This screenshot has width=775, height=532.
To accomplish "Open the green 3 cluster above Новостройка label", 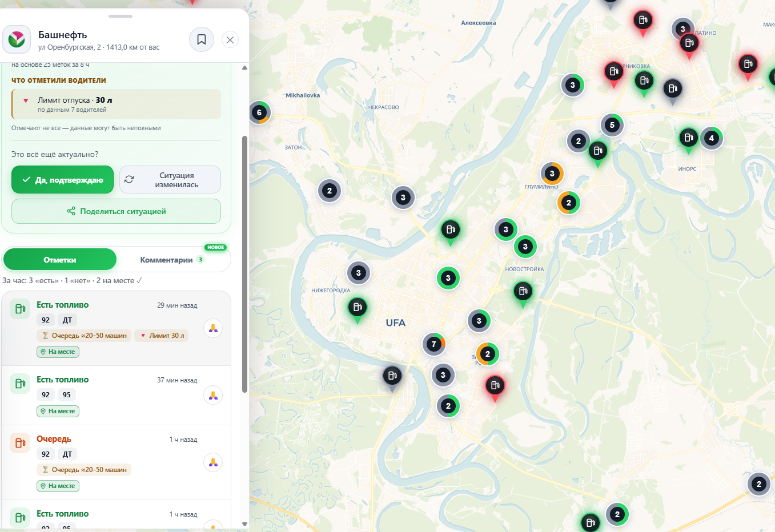I will (525, 247).
